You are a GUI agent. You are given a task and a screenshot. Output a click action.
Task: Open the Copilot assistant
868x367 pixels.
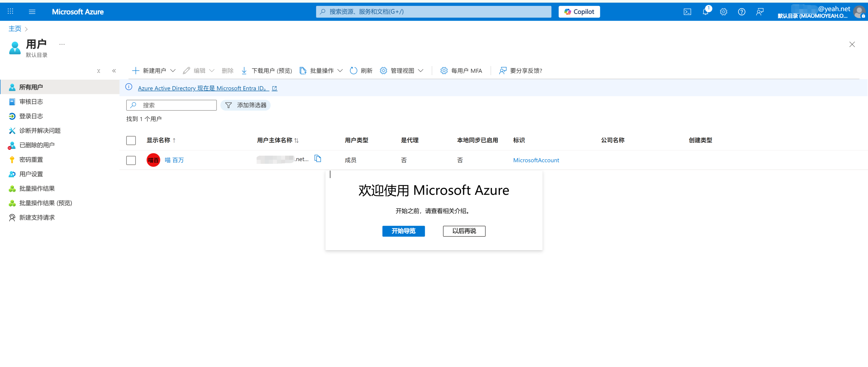pyautogui.click(x=579, y=11)
